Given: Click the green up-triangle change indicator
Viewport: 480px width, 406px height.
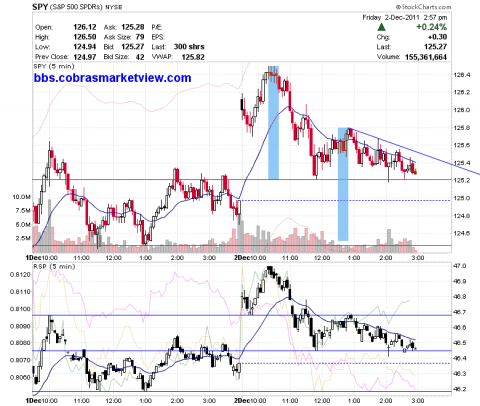Looking at the screenshot, I should (382, 27).
